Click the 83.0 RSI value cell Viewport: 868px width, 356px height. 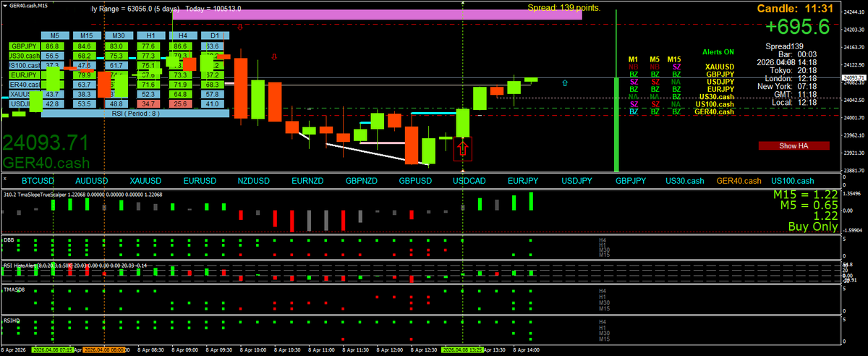(x=118, y=46)
